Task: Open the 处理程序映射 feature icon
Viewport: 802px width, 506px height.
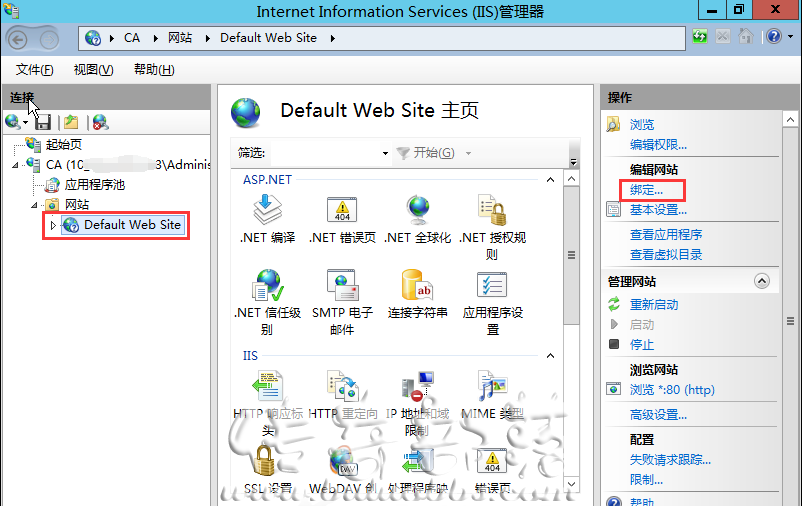Action: point(417,460)
